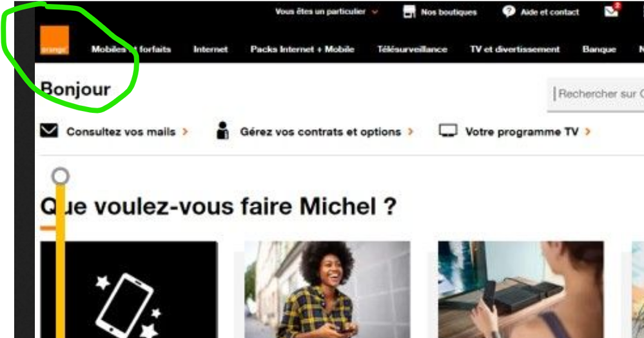The width and height of the screenshot is (644, 338).
Task: Open the Mobiles et forfaits menu
Action: pos(131,49)
